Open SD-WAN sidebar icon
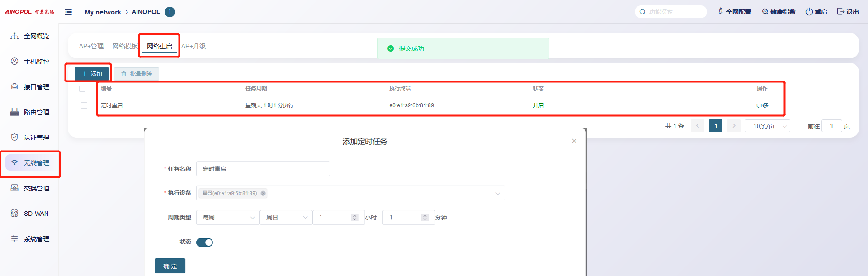This screenshot has height=276, width=868. pos(14,214)
